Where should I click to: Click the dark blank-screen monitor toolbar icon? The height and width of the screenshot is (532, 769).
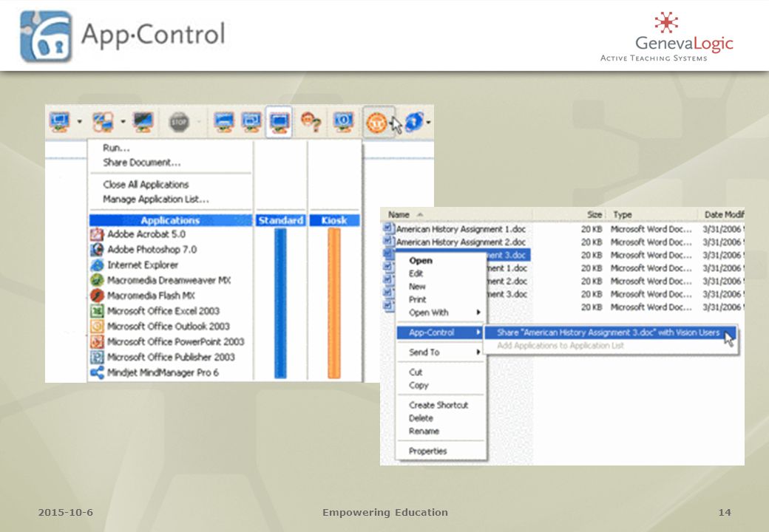coord(143,121)
